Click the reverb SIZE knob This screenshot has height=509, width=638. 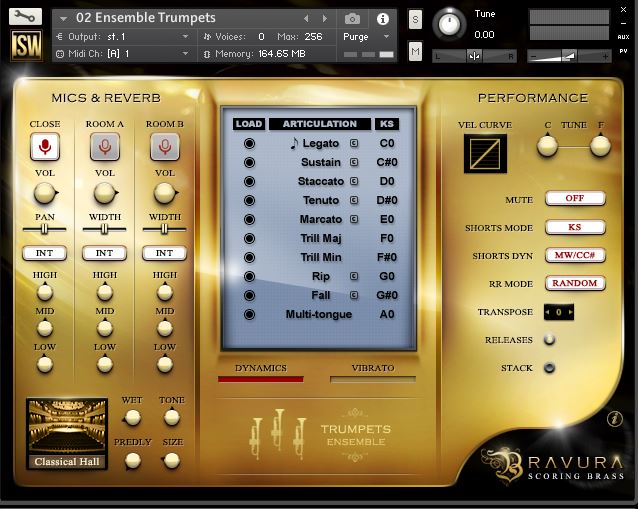point(171,460)
